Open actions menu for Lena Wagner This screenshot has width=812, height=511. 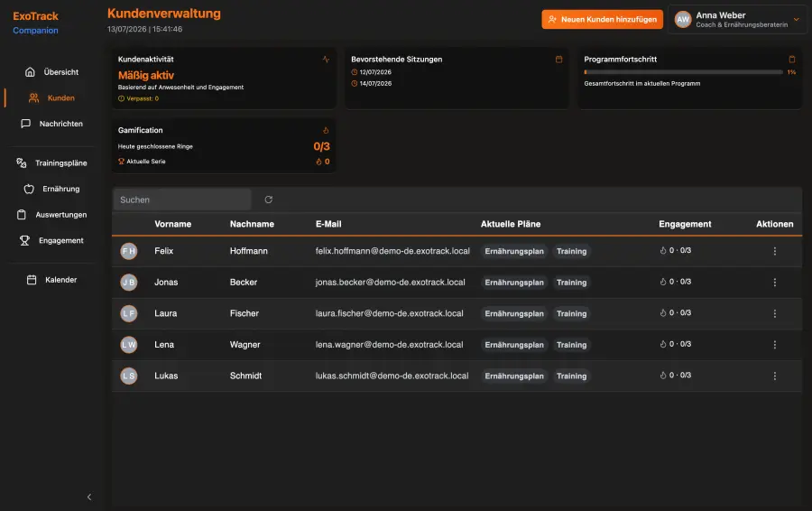pos(775,345)
